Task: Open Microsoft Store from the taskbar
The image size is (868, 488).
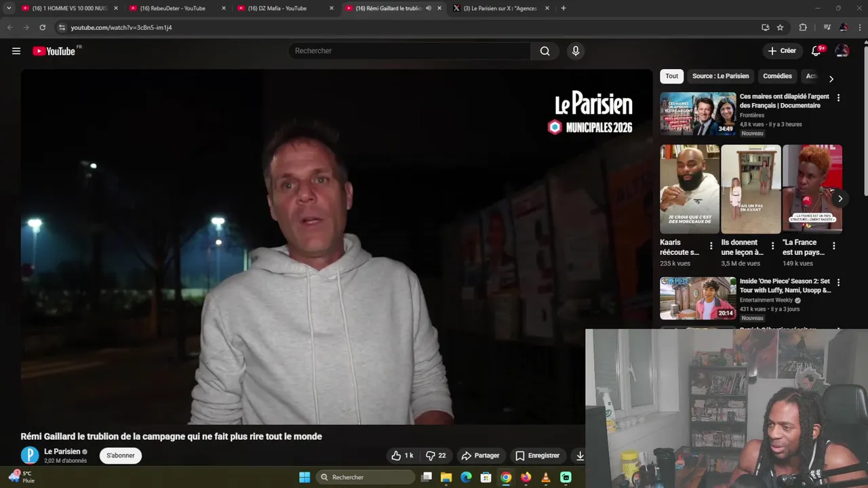Action: click(486, 477)
